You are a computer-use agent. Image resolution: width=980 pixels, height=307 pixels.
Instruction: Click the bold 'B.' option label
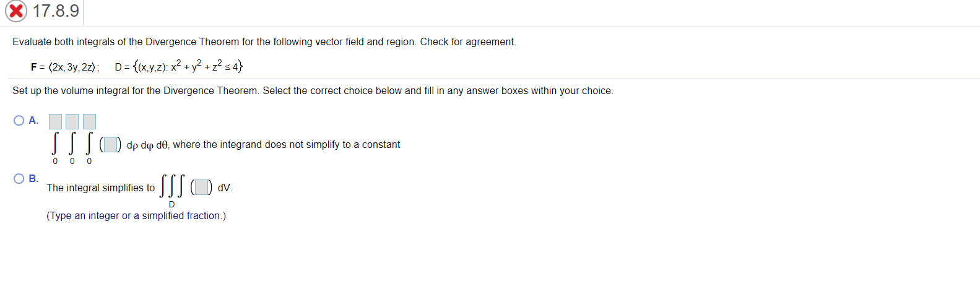click(x=33, y=179)
